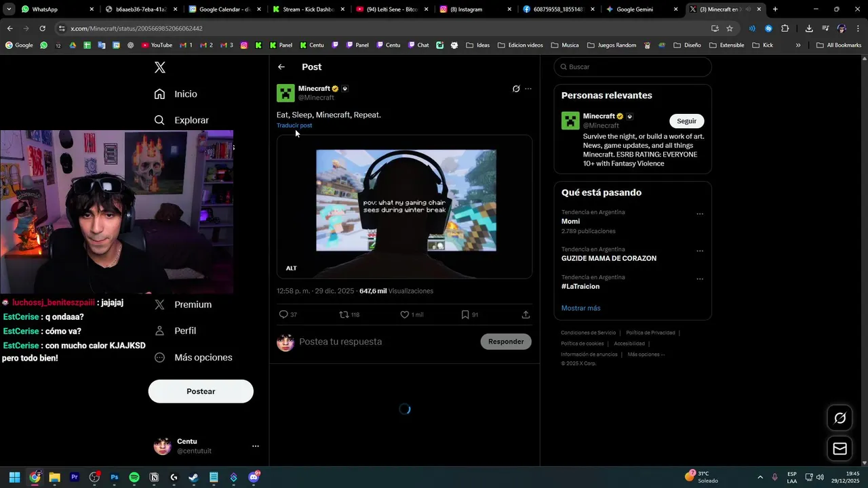868x488 pixels.
Task: Open Steam from taskbar
Action: click(194, 477)
